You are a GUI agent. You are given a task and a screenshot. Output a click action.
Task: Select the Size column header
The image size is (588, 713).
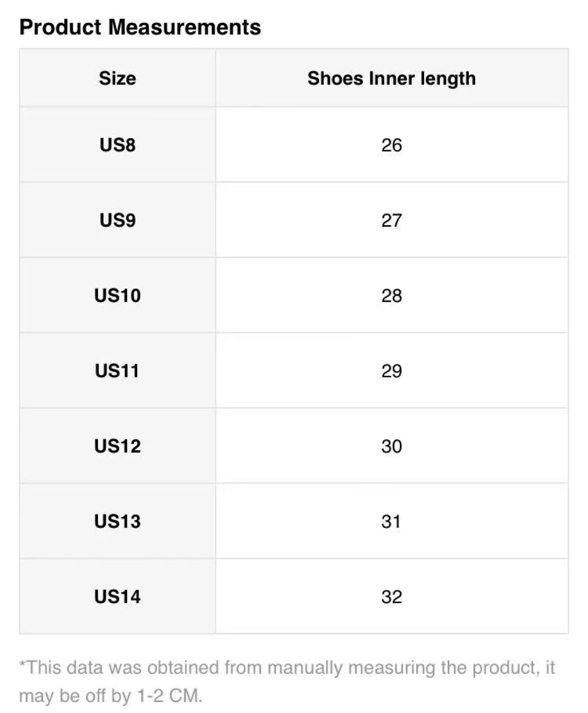pos(117,78)
